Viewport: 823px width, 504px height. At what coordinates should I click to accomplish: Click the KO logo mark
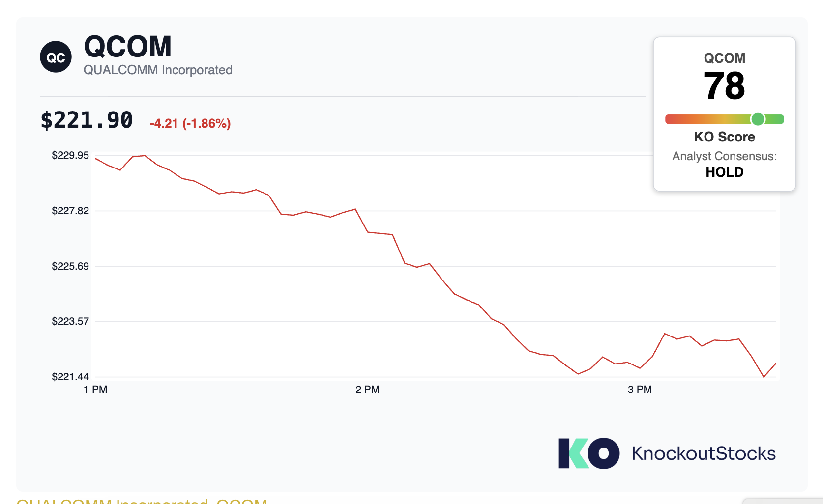pos(589,453)
